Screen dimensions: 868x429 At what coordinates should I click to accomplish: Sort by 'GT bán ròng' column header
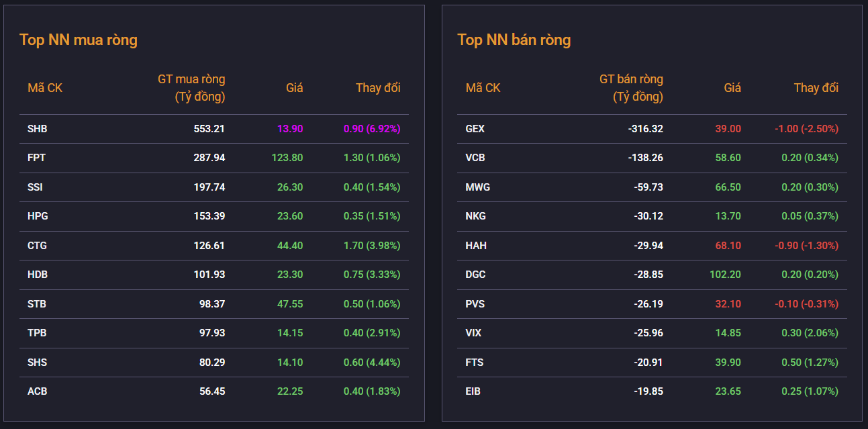tap(630, 88)
